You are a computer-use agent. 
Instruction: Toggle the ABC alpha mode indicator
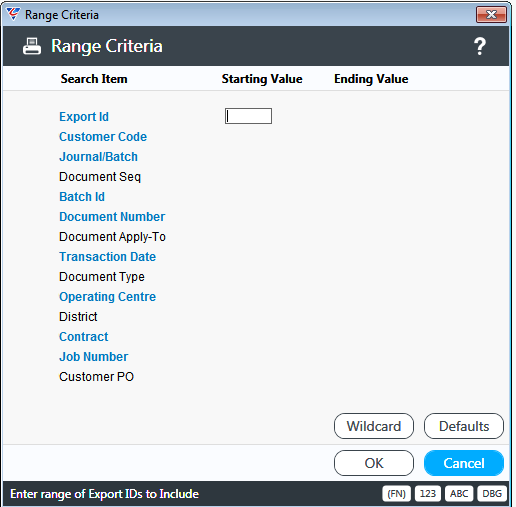(x=459, y=493)
